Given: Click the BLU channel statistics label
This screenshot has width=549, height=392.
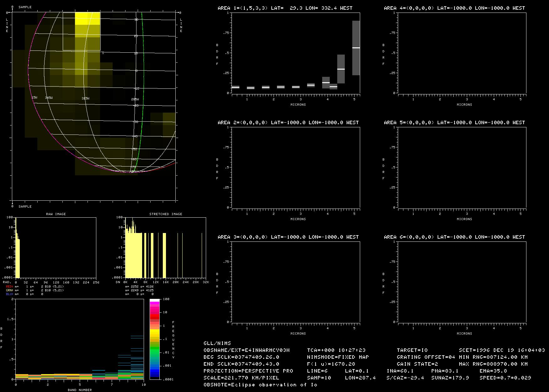Looking at the screenshot, I should 9,294.
